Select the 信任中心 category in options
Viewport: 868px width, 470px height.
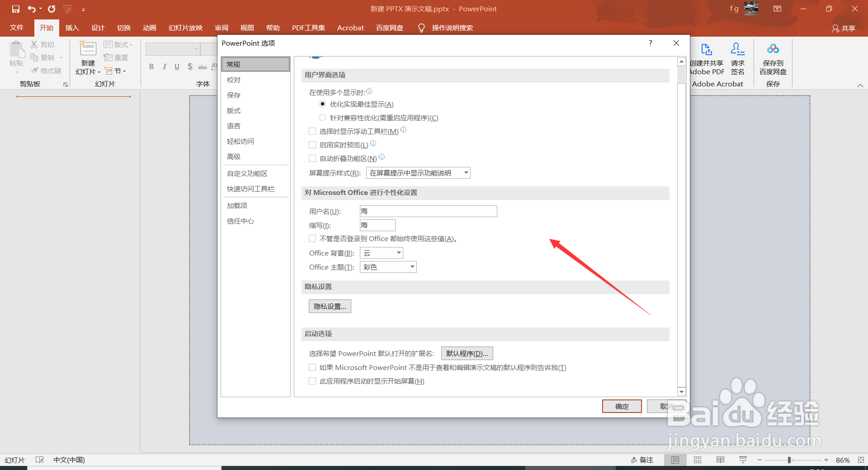(x=240, y=221)
